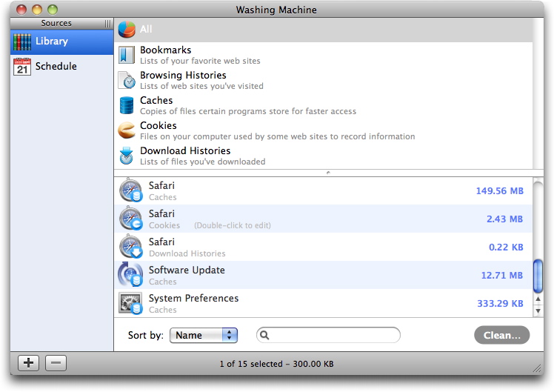Image resolution: width=554 pixels, height=392 pixels.
Task: Click the Clean... button
Action: [x=501, y=335]
